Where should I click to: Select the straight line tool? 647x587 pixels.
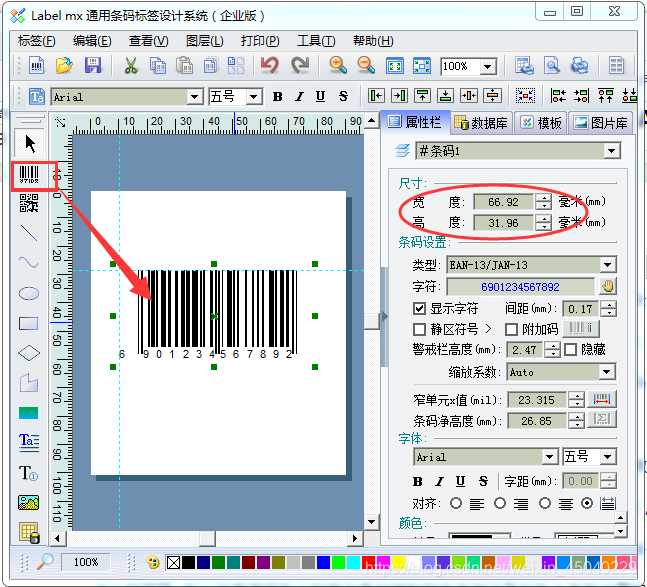pos(29,233)
